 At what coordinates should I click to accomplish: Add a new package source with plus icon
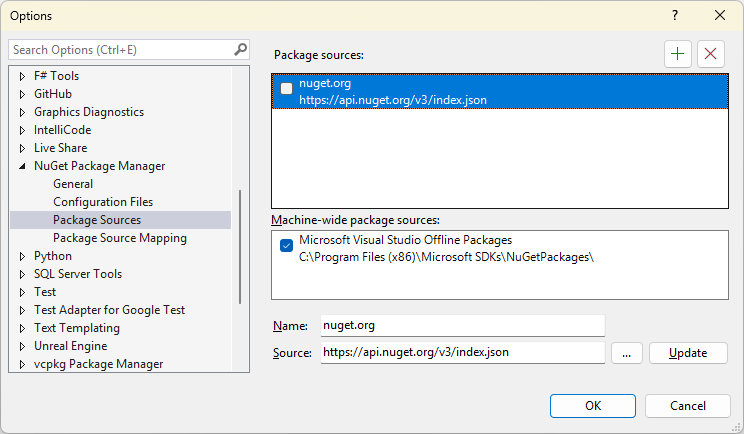click(x=678, y=54)
